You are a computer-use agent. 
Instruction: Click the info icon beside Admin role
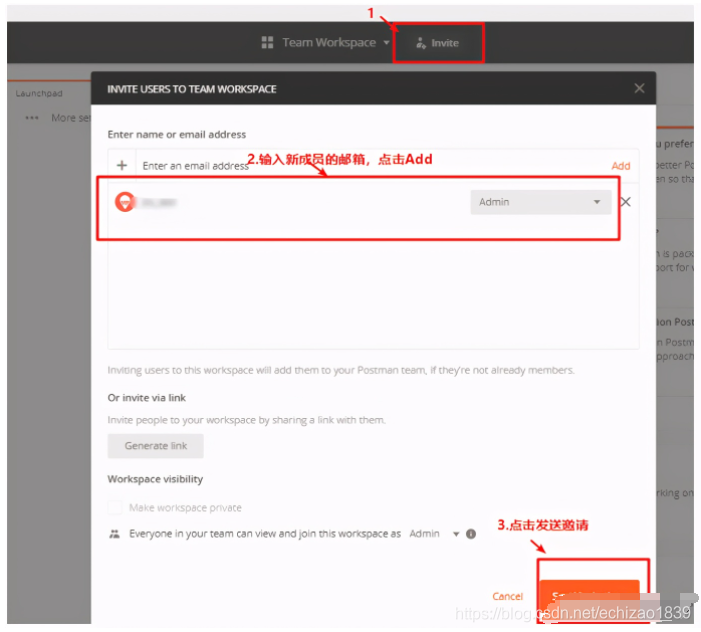pyautogui.click(x=471, y=534)
